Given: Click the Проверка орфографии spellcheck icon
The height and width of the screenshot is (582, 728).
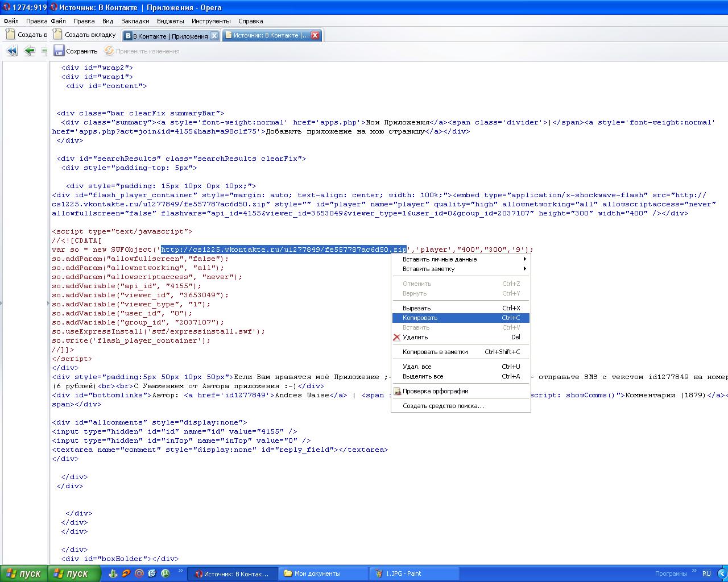Looking at the screenshot, I should point(397,391).
